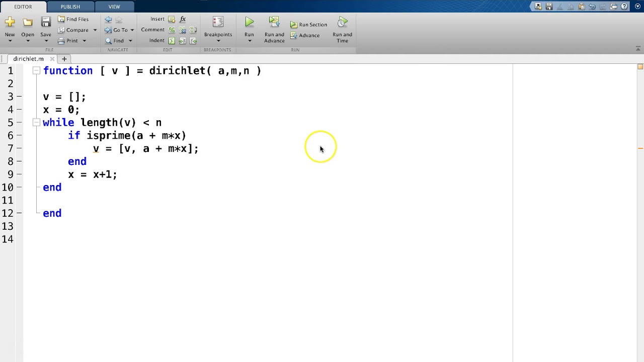Viewport: 644px width, 362px height.
Task: Uncomment lines with crossed percent icon
Action: tap(183, 30)
